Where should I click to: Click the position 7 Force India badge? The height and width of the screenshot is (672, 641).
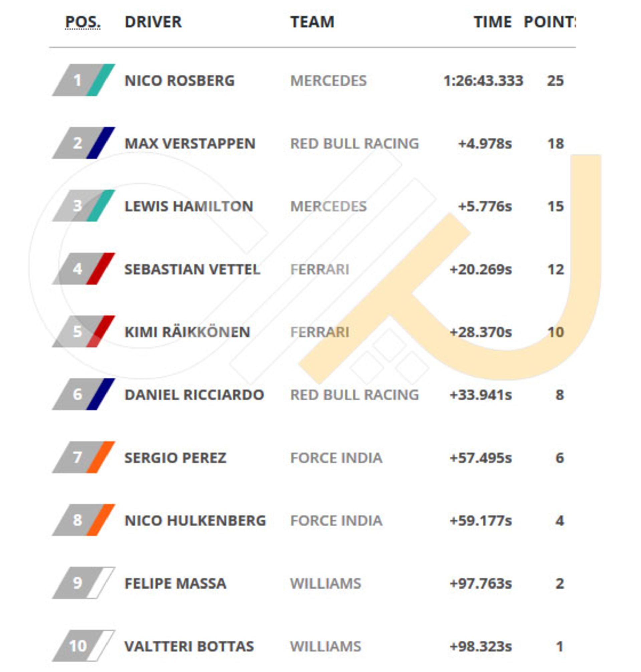coord(83,457)
